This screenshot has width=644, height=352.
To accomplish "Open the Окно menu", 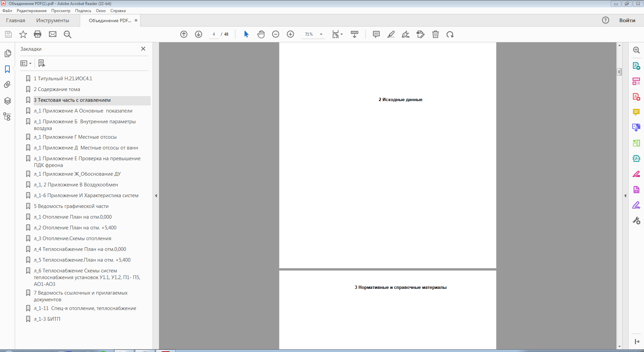I will click(101, 11).
